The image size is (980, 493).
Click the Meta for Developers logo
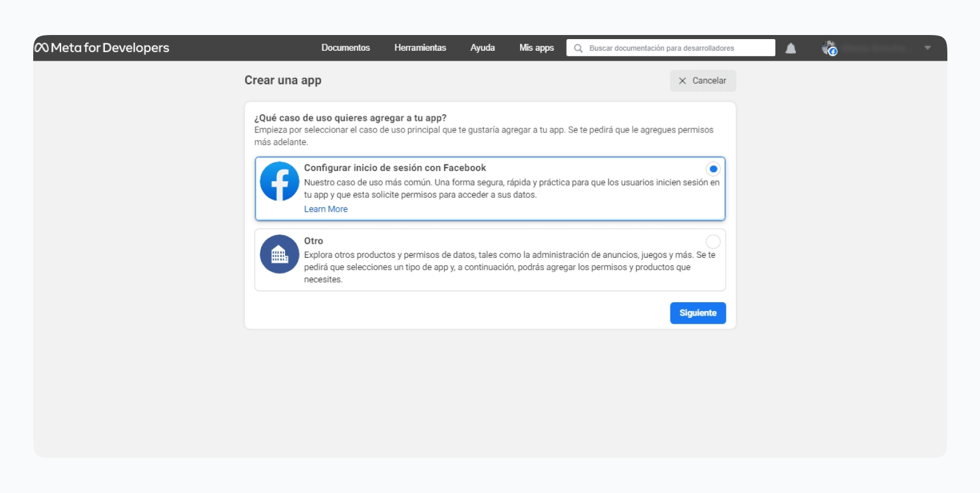click(102, 48)
